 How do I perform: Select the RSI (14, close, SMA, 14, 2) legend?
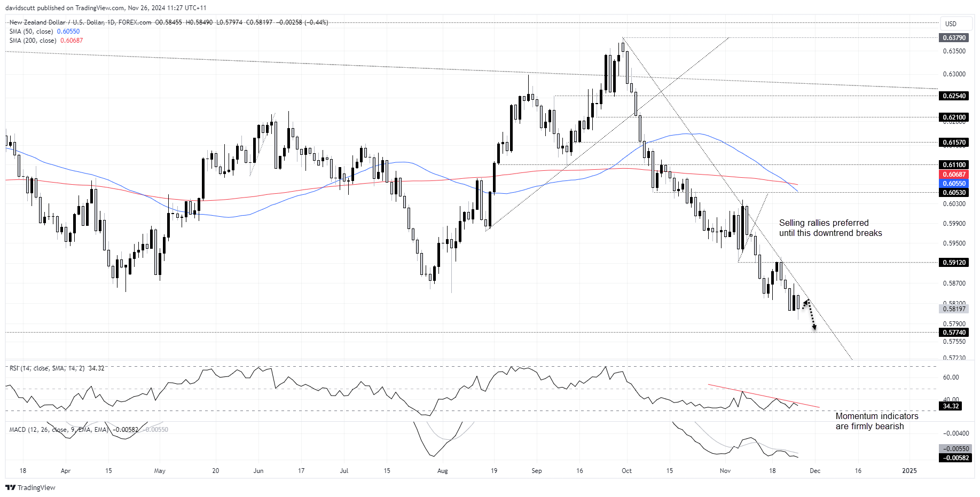coord(47,368)
